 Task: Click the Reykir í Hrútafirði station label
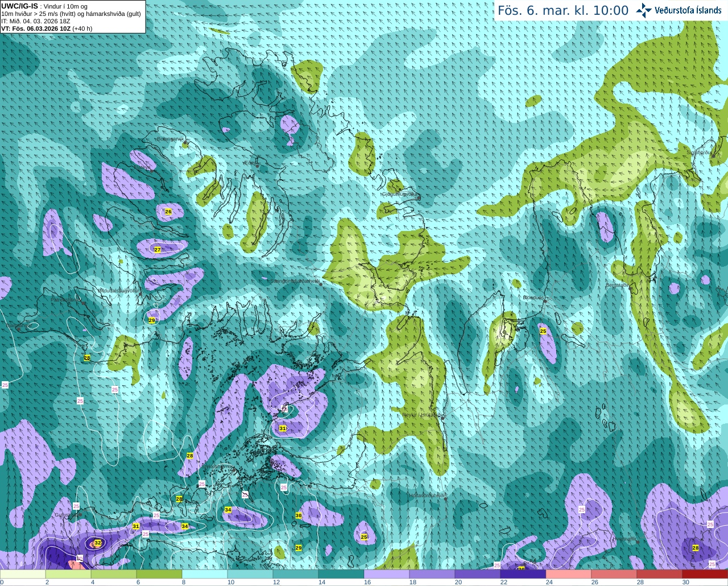[421, 415]
